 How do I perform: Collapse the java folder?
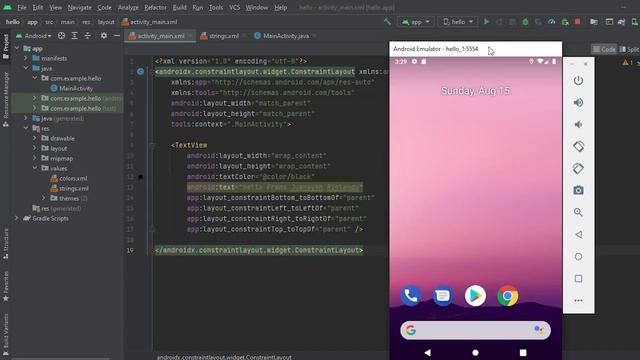(x=26, y=68)
